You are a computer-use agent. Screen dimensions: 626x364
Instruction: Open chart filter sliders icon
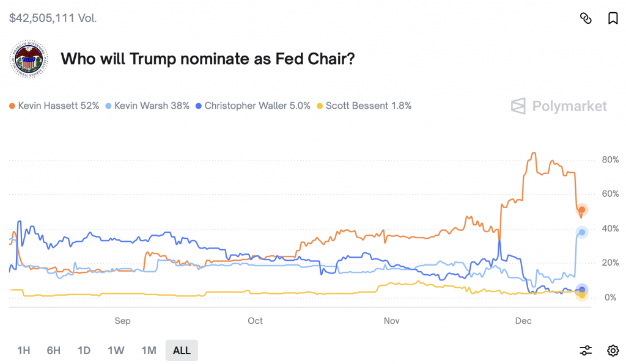[586, 351]
